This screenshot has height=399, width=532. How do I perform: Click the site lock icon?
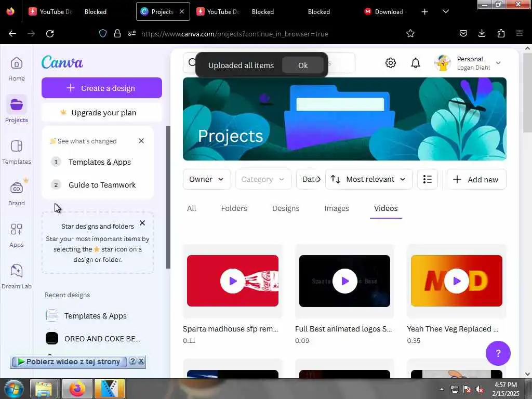[x=117, y=33]
